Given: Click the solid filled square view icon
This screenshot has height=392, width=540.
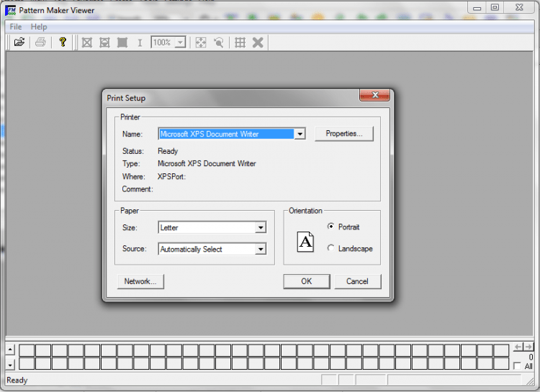Looking at the screenshot, I should (122, 42).
